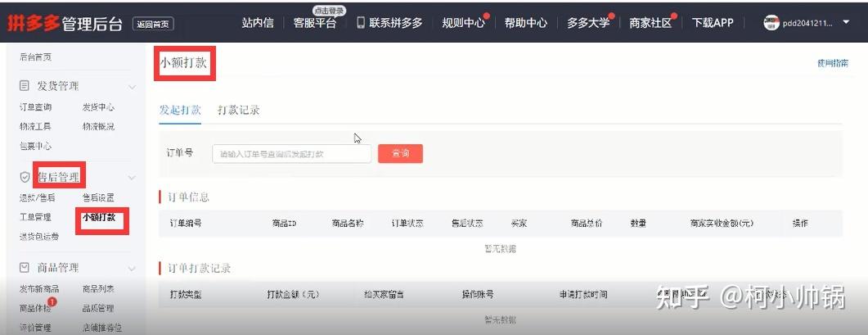Open the account dropdown arrow
Image resolution: width=868 pixels, height=335 pixels.
pyautogui.click(x=845, y=23)
